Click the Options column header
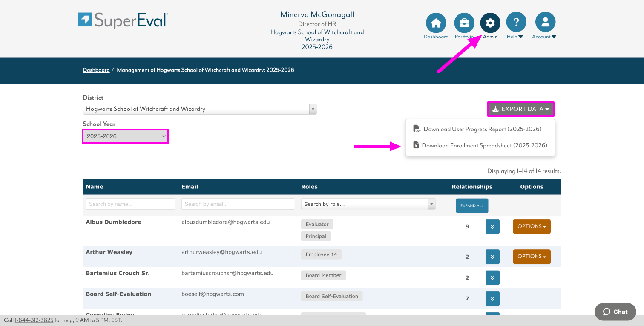Viewport: 644px width, 326px height. coord(532,187)
